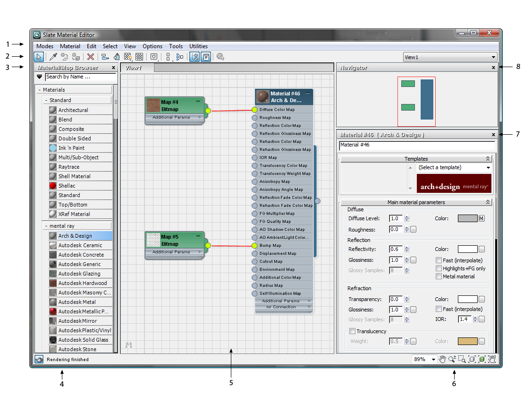Click IOR map shortcut box
This screenshot has height=397, width=532.
pyautogui.click(x=482, y=319)
